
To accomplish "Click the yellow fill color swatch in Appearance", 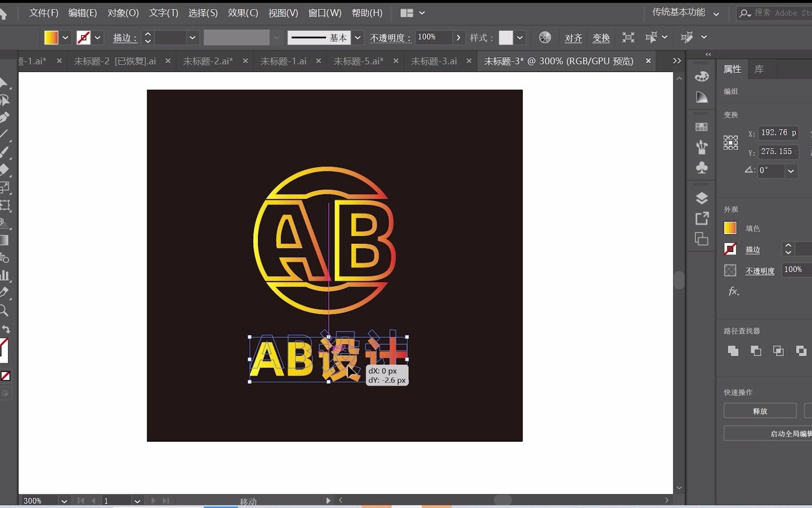I will [x=730, y=228].
